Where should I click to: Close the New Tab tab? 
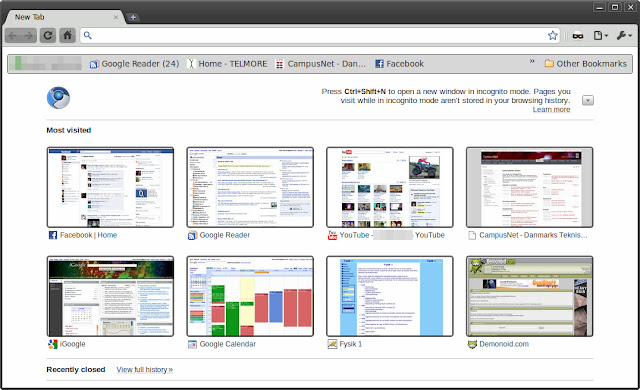tap(116, 17)
